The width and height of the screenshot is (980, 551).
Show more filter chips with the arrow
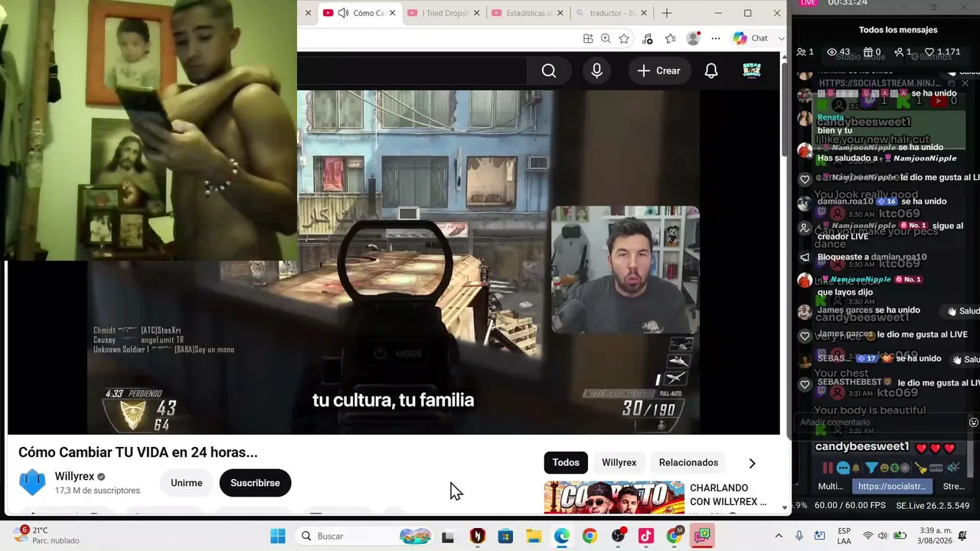752,463
